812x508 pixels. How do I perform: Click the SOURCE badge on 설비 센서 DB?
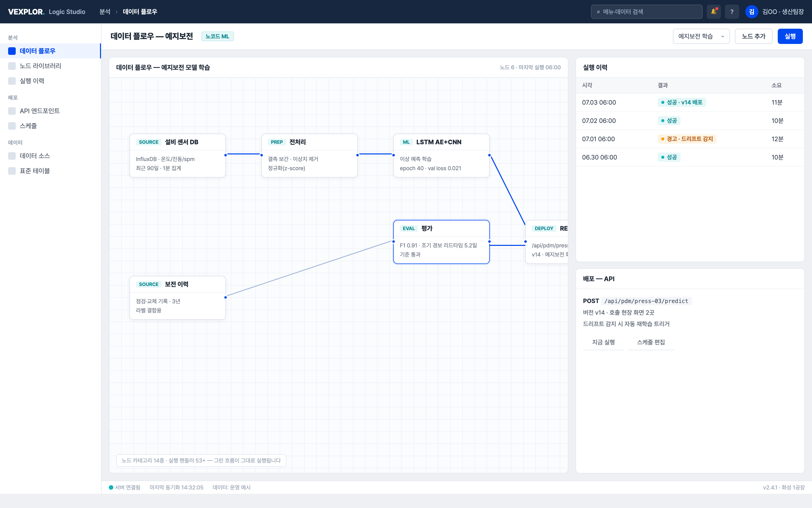(149, 142)
